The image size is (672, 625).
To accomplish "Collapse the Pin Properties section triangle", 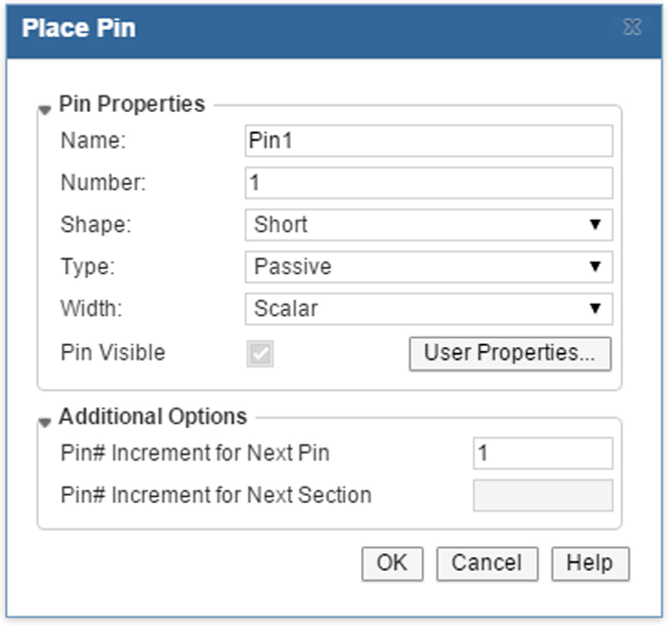I will pos(45,109).
